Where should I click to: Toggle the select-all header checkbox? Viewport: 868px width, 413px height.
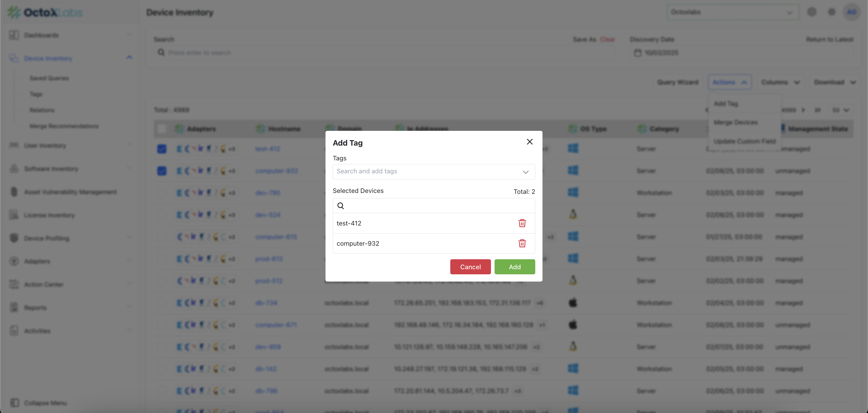(x=162, y=129)
